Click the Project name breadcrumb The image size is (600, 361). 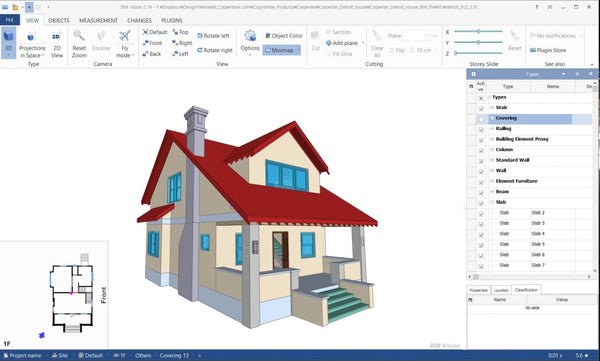[23, 356]
